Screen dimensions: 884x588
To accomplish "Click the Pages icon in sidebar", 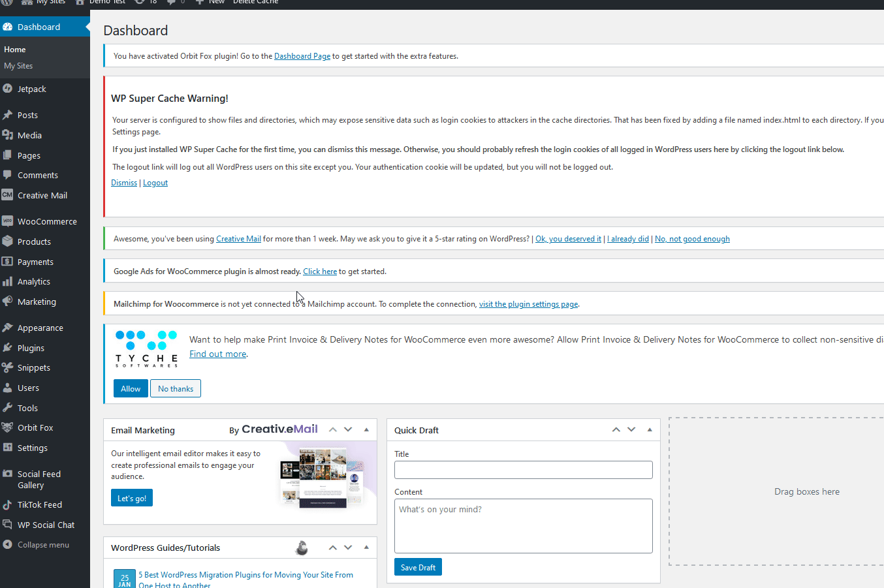I will [x=8, y=155].
